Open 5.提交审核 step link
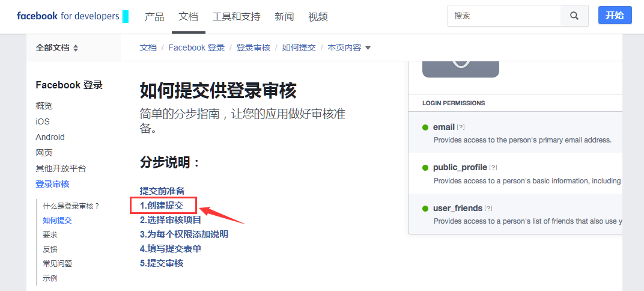The width and height of the screenshot is (644, 291). [162, 263]
